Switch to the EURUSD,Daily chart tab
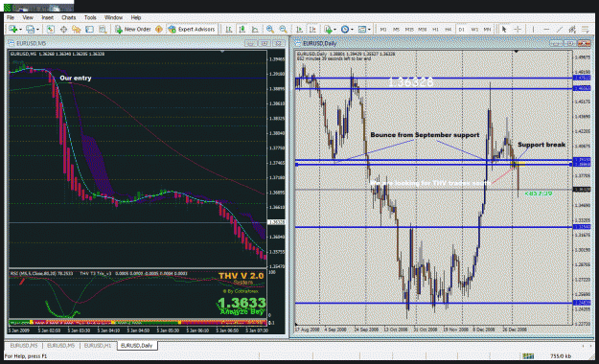Viewport: 599px width, 364px height. [137, 345]
